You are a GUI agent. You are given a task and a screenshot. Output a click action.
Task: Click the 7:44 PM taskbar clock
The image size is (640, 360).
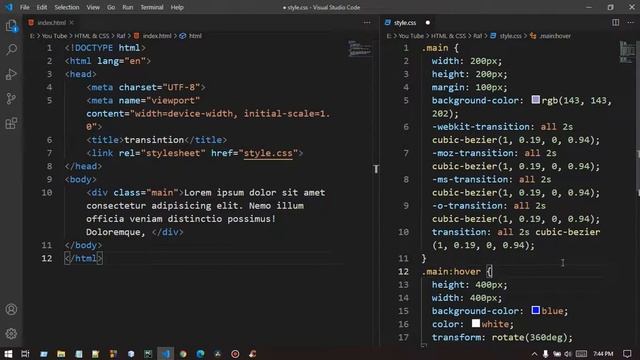pyautogui.click(x=603, y=353)
